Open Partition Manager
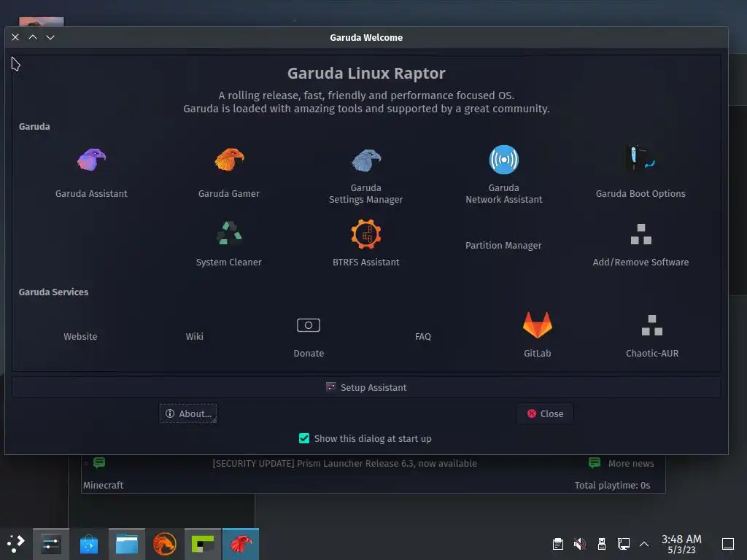This screenshot has width=747, height=560. 503,245
